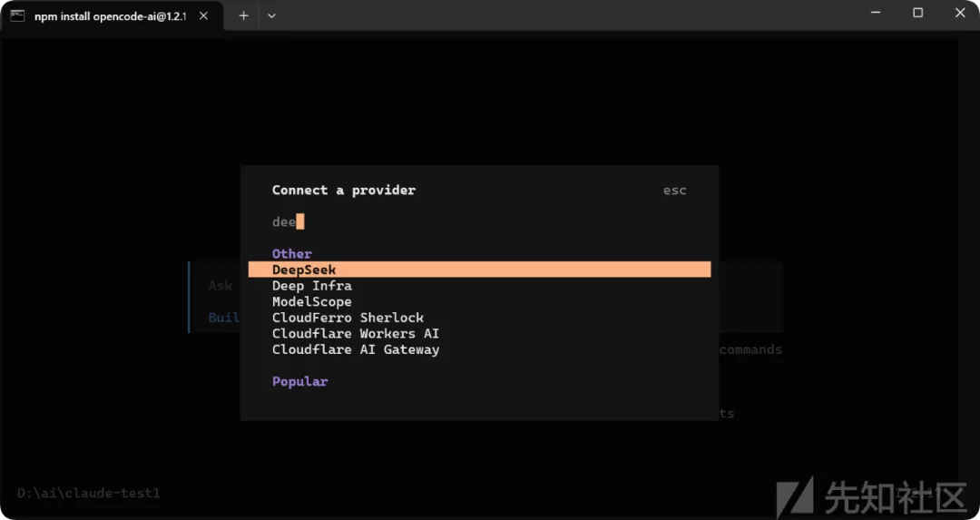Click the Other section heading
The width and height of the screenshot is (980, 520).
tap(292, 254)
